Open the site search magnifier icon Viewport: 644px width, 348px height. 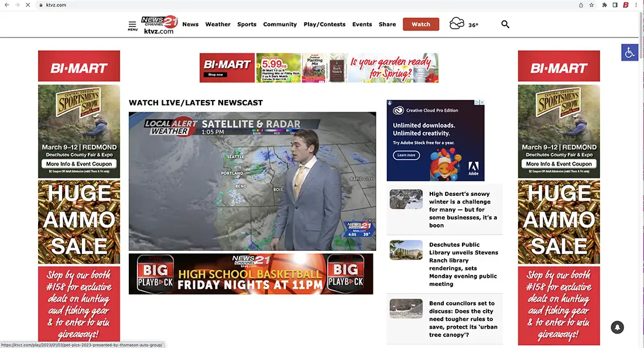click(505, 24)
